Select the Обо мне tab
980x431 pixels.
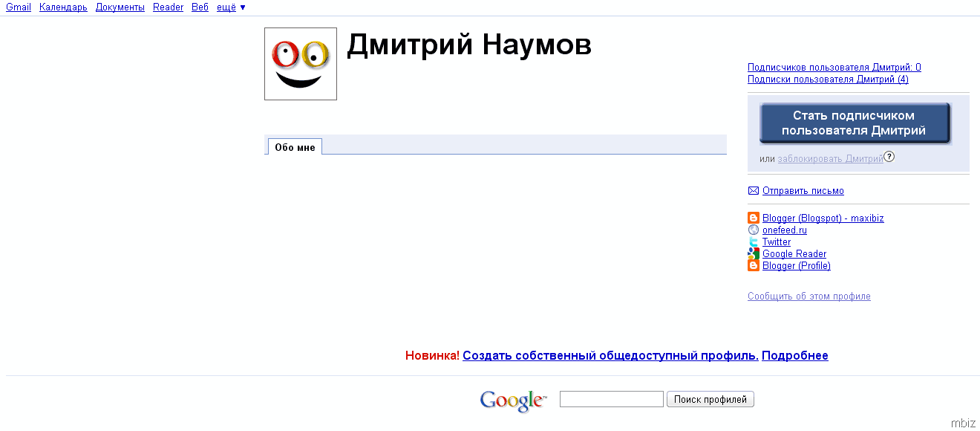pyautogui.click(x=295, y=147)
